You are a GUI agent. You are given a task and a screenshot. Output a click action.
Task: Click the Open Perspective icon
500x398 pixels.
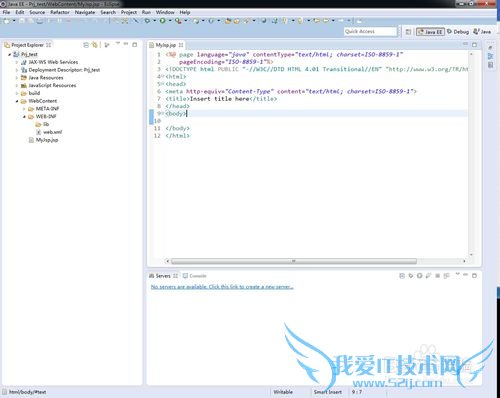click(408, 32)
